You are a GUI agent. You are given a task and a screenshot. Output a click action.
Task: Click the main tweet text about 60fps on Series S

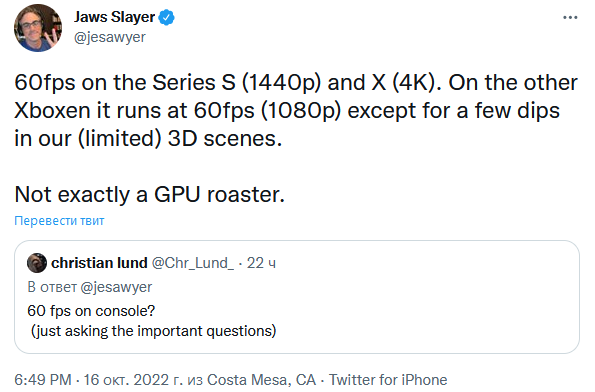pos(296,110)
